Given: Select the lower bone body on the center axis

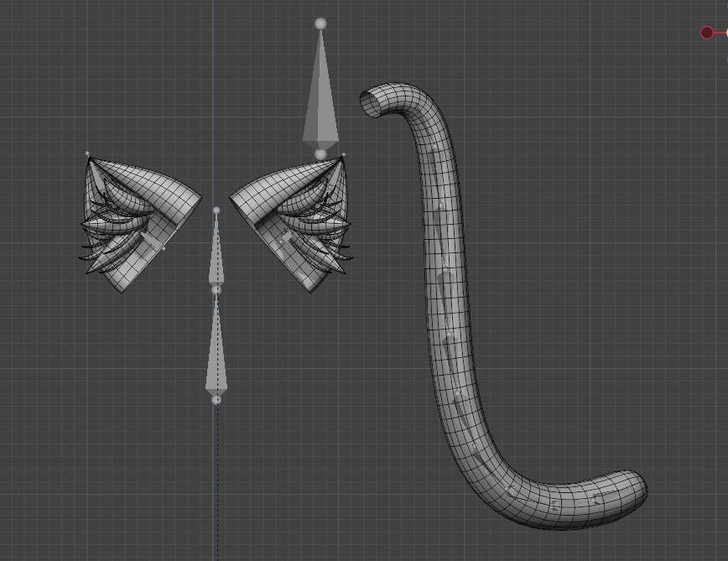Looking at the screenshot, I should (216, 345).
